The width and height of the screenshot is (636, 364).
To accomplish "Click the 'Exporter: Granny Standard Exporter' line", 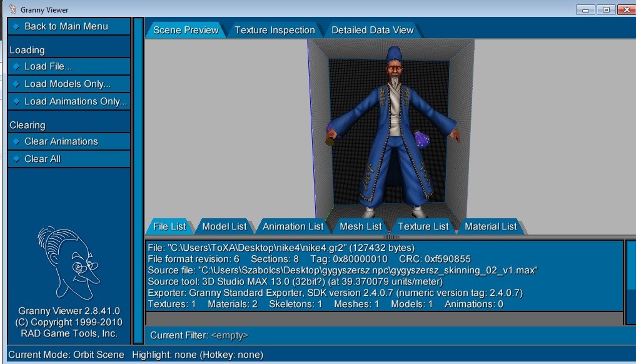I will 335,293.
